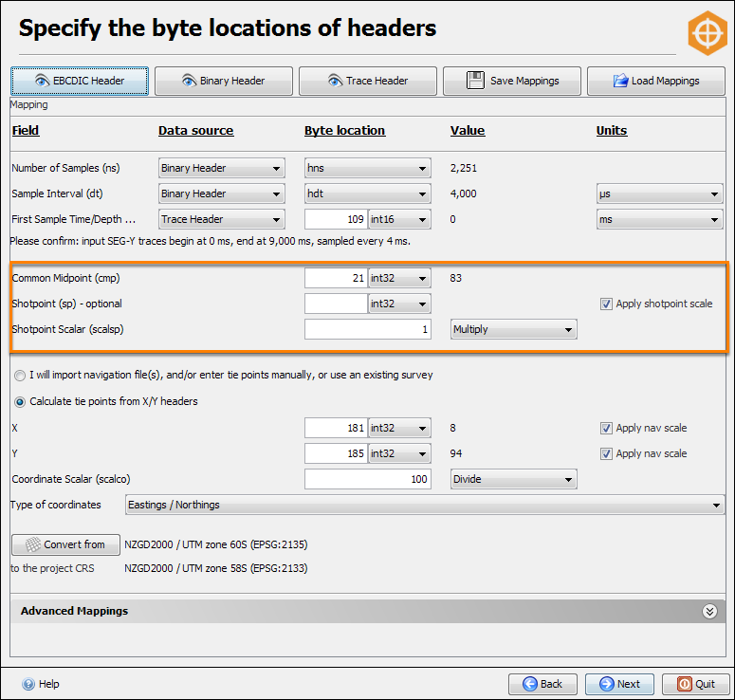The height and width of the screenshot is (700, 735).
Task: Toggle Apply nav scale for Y
Action: [606, 453]
